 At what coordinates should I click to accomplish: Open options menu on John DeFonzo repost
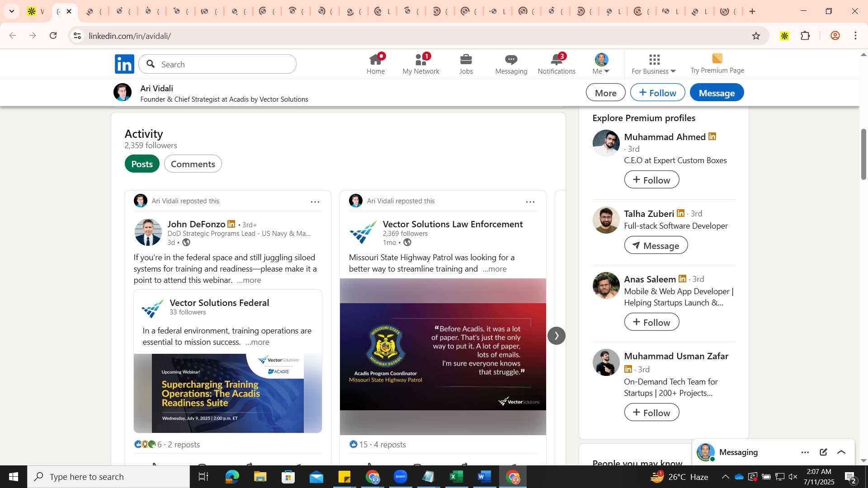click(315, 202)
